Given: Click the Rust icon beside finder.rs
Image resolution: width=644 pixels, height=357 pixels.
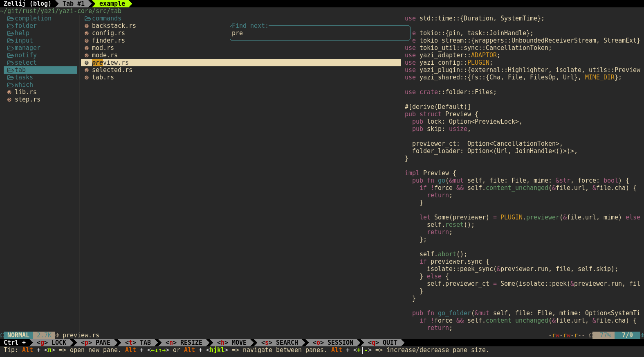Looking at the screenshot, I should pyautogui.click(x=87, y=41).
